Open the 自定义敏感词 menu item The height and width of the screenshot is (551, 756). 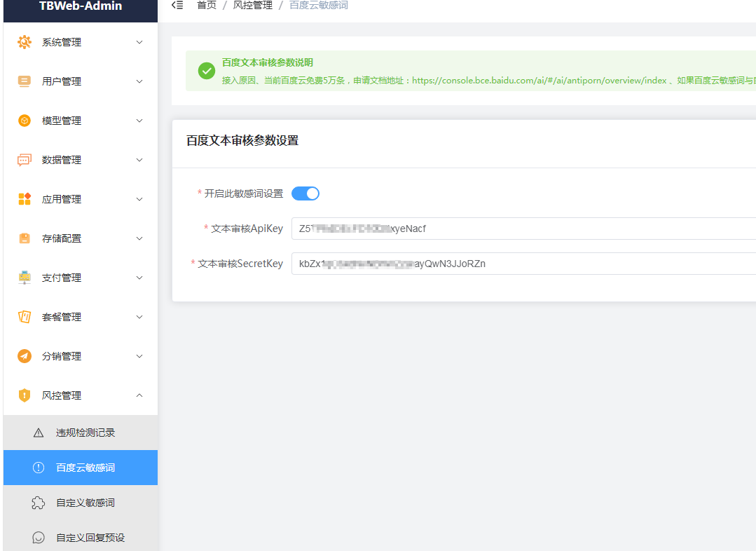click(81, 503)
